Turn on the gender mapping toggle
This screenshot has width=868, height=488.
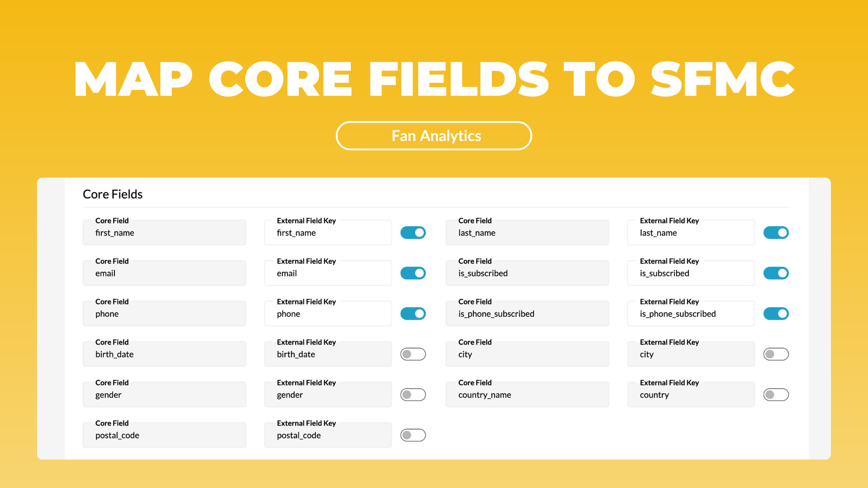(413, 395)
